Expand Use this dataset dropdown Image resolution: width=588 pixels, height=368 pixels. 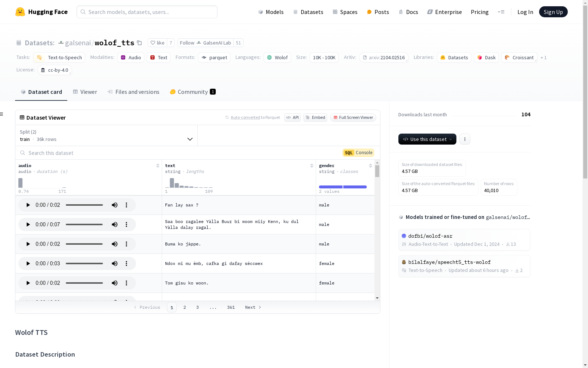point(427,139)
